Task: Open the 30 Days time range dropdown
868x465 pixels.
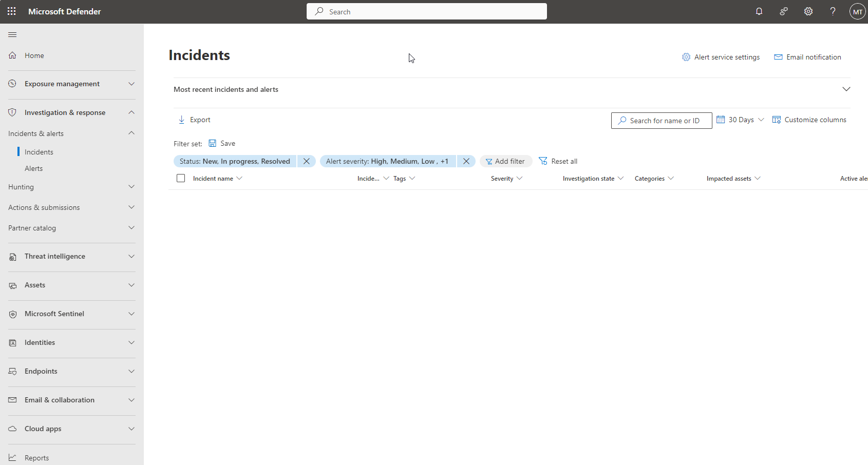Action: click(741, 120)
